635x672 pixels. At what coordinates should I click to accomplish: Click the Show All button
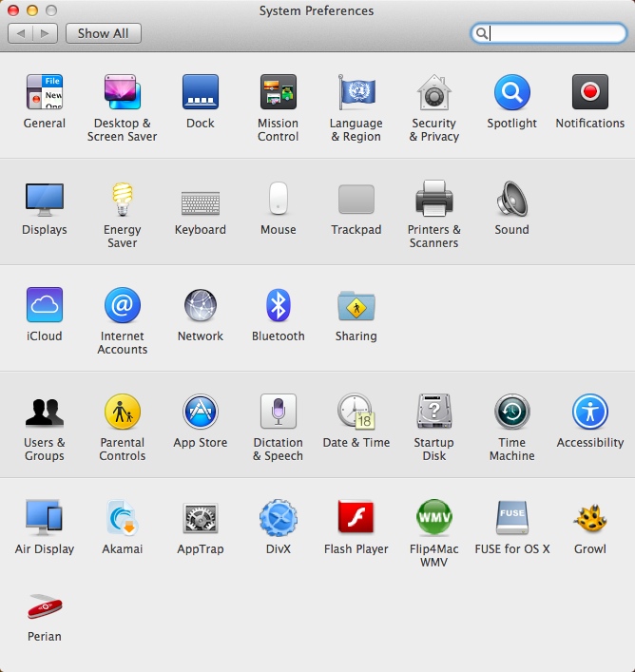tap(103, 33)
